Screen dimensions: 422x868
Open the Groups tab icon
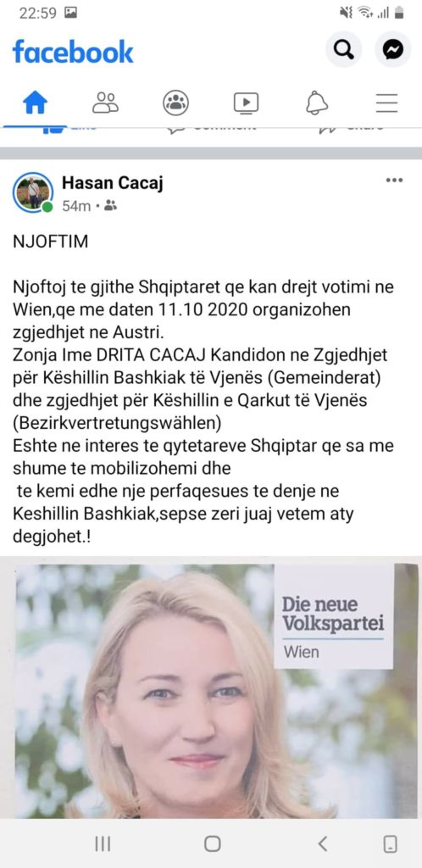point(176,103)
